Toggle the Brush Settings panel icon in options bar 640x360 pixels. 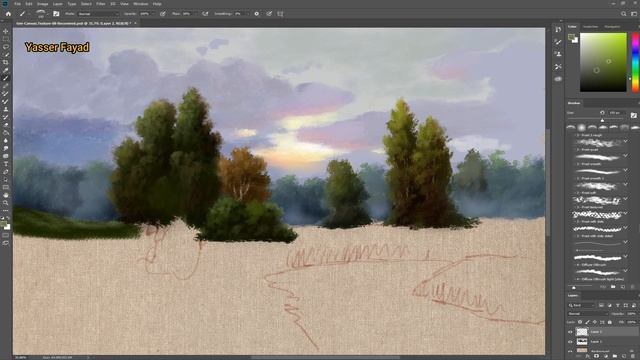point(56,13)
